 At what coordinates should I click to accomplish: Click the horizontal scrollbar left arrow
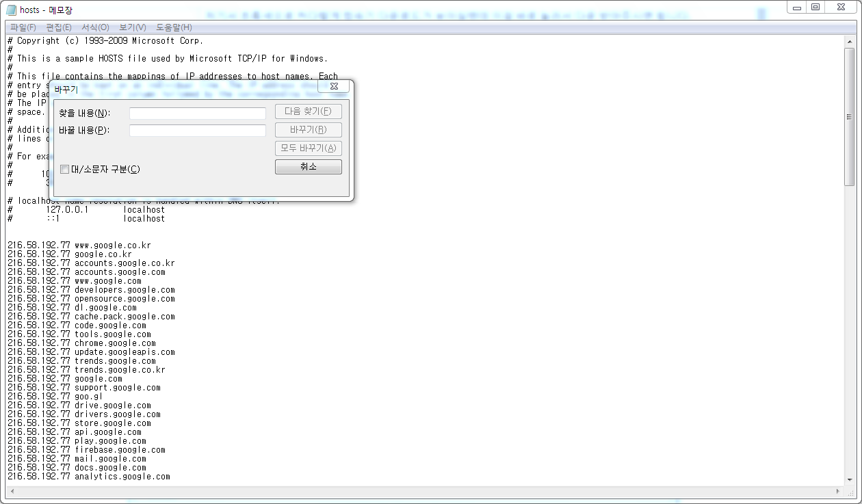pos(12,492)
